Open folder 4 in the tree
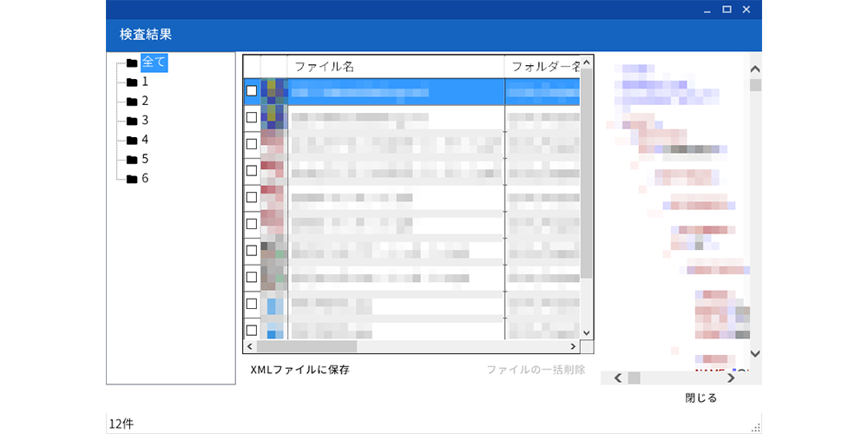Screen dimensions: 868x434 tap(145, 140)
